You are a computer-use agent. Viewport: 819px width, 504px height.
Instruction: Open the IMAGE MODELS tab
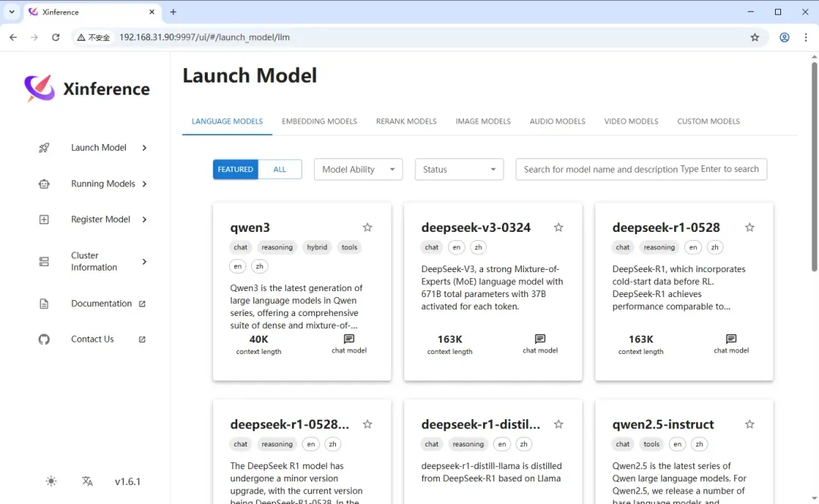click(x=483, y=121)
